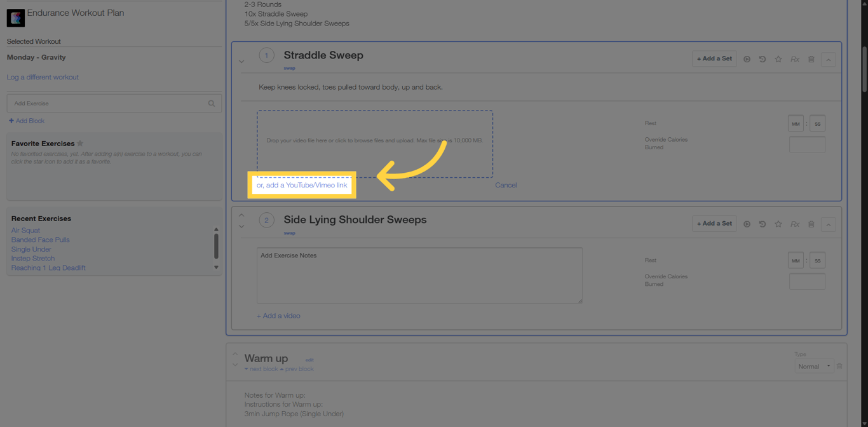Play the Side Lying Shoulder Sweeps video
The width and height of the screenshot is (868, 427).
point(747,224)
